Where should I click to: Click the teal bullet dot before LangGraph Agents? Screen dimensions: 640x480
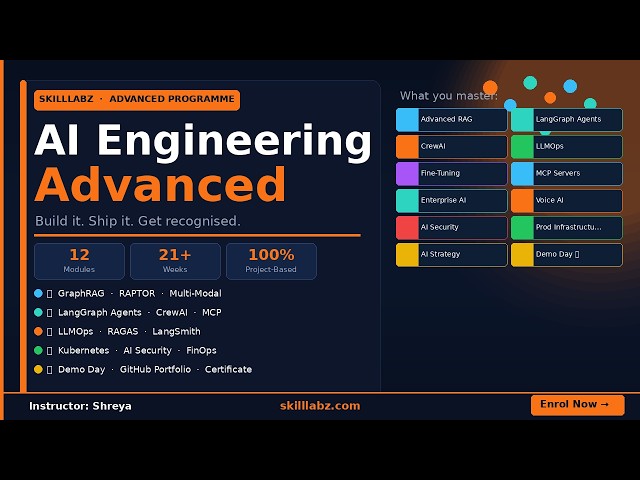coord(38,312)
